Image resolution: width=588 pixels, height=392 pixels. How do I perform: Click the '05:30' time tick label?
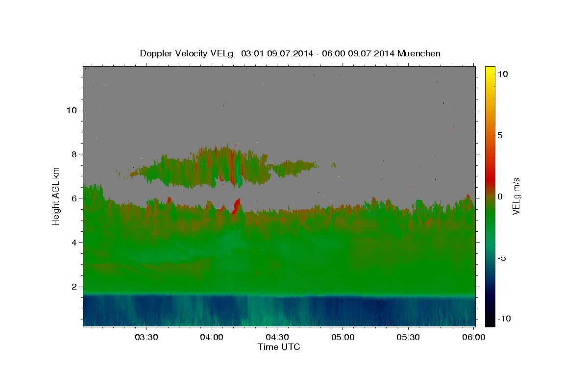click(409, 338)
